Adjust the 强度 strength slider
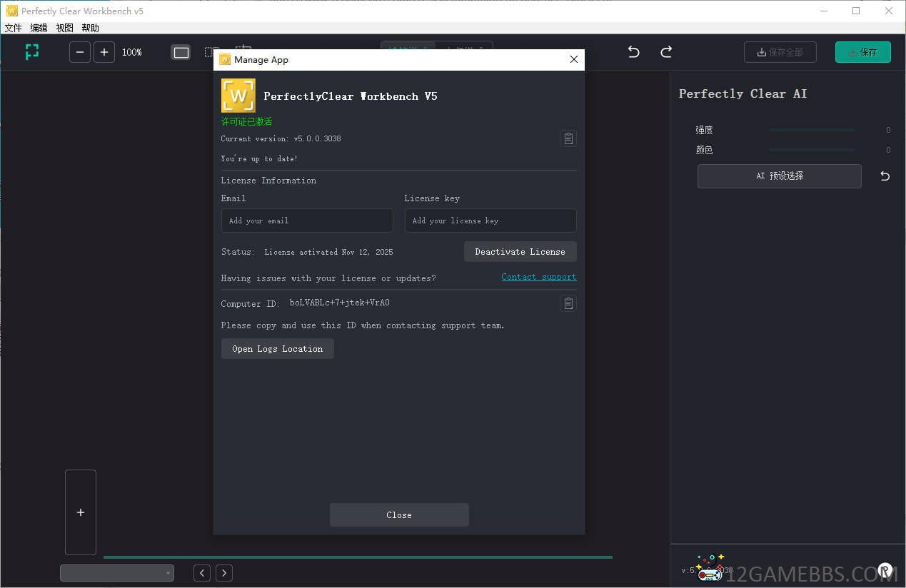Viewport: 906px width, 588px height. 812,130
